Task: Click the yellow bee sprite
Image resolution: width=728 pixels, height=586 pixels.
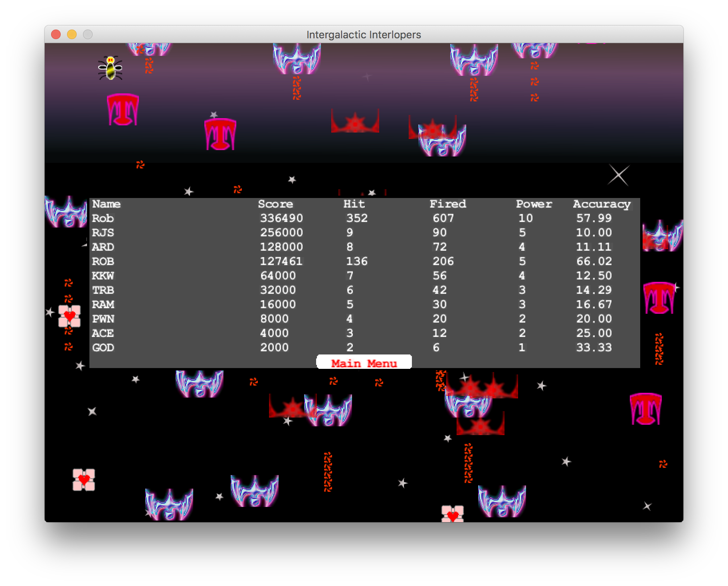Action: point(110,68)
